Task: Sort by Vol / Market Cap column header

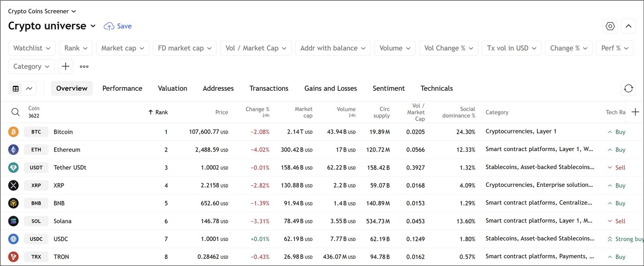Action: point(416,112)
